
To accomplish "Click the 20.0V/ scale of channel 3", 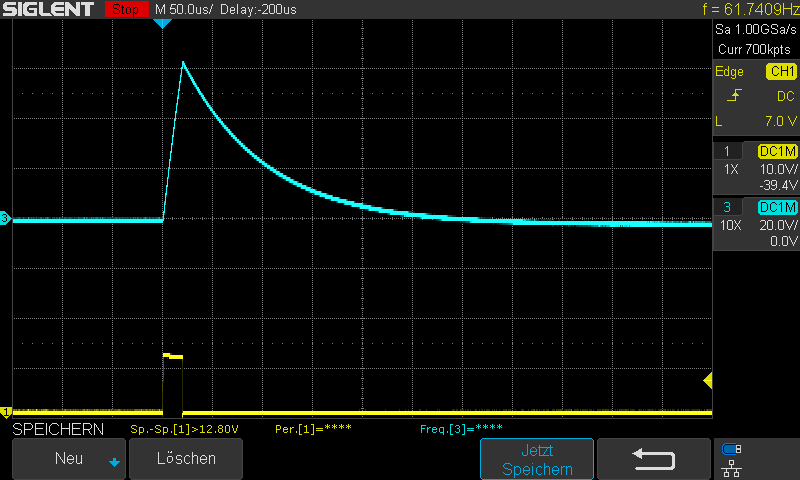I will [x=779, y=225].
